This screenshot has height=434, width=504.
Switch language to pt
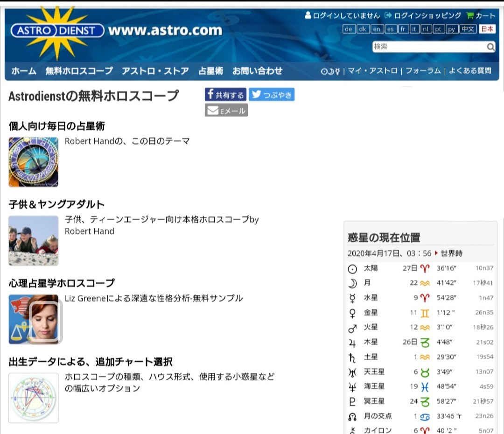coord(438,29)
